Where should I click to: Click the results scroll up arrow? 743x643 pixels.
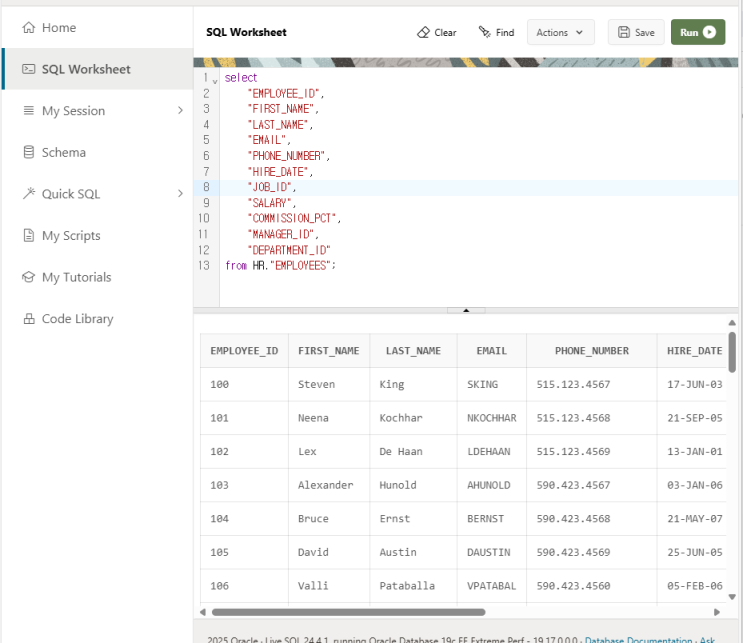(732, 323)
